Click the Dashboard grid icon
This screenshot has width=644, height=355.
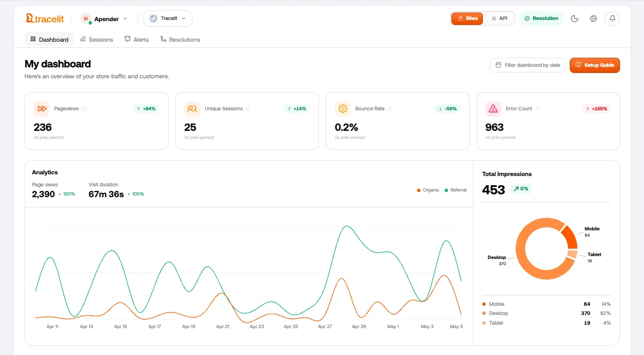33,39
